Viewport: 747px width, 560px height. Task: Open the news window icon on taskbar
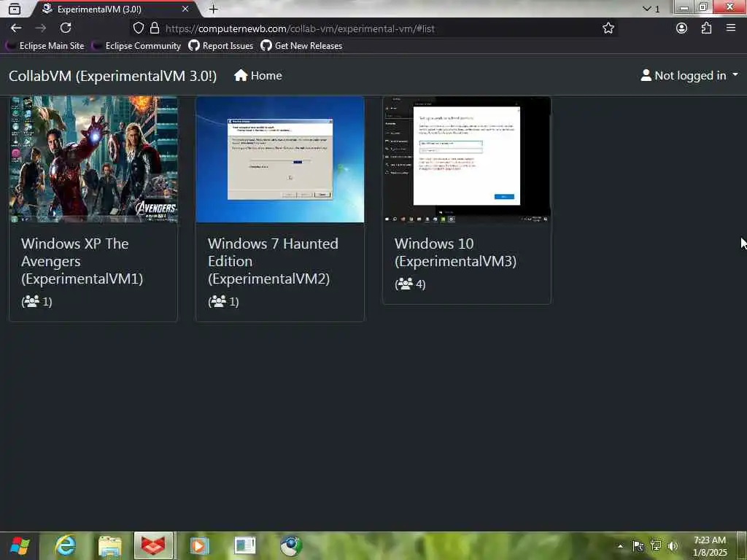pyautogui.click(x=245, y=546)
